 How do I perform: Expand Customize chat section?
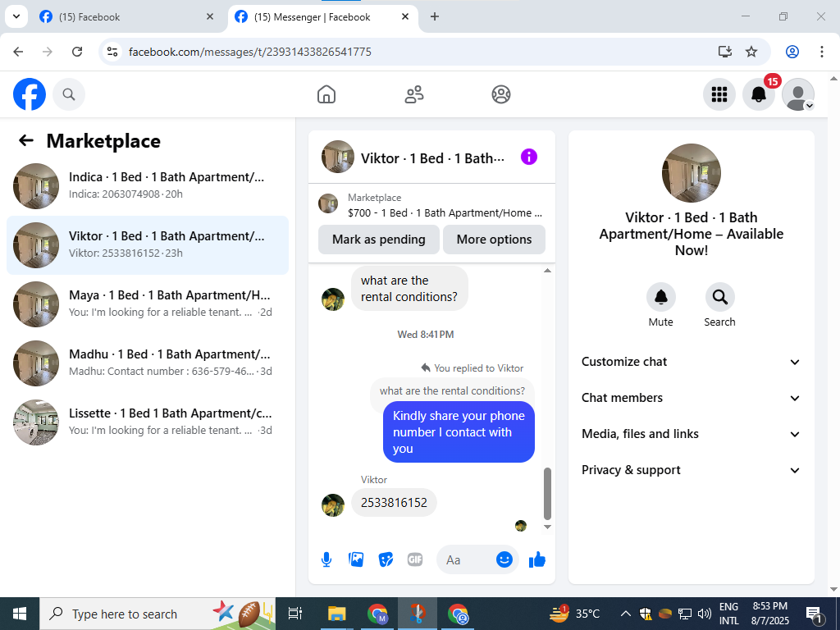[691, 362]
